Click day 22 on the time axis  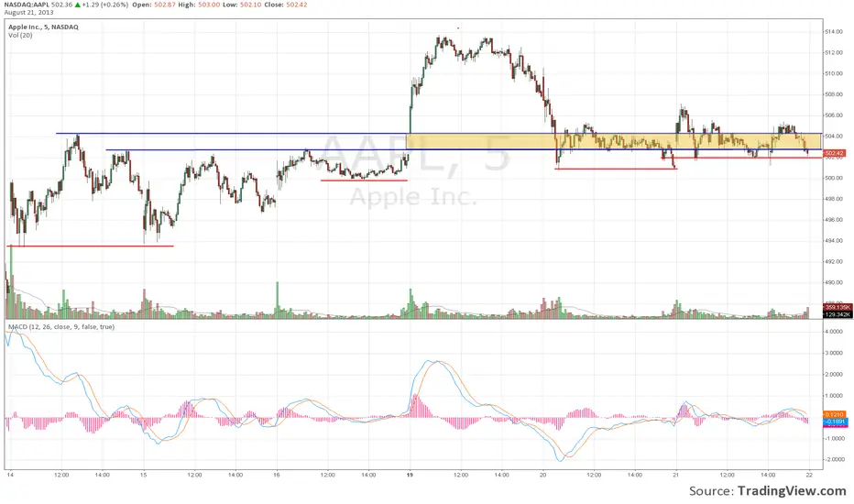[809, 475]
